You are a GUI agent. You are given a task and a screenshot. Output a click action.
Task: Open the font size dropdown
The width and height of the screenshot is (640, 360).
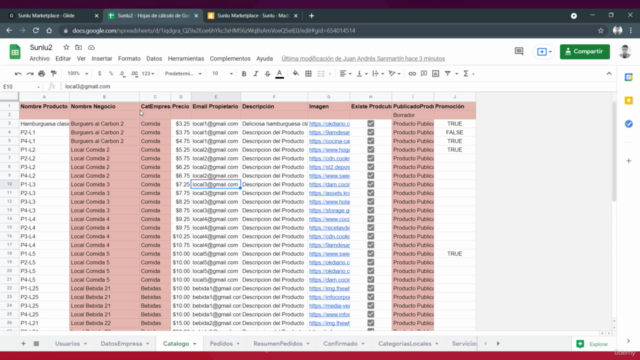click(x=222, y=74)
